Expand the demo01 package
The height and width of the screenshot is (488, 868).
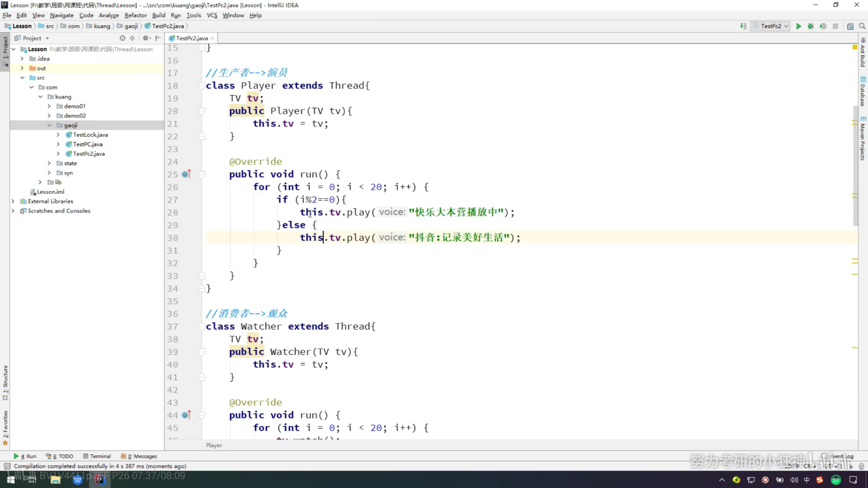pyautogui.click(x=49, y=106)
